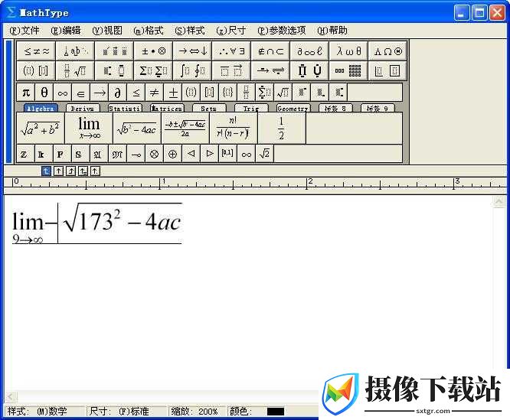The height and width of the screenshot is (420, 510).
Task: Insert the lim x→∞ expression
Action: pyautogui.click(x=89, y=129)
